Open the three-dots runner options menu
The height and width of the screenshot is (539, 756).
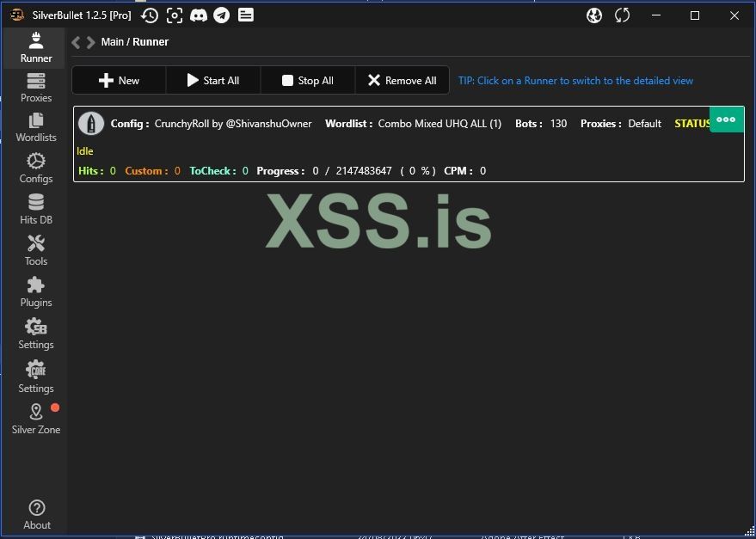726,119
